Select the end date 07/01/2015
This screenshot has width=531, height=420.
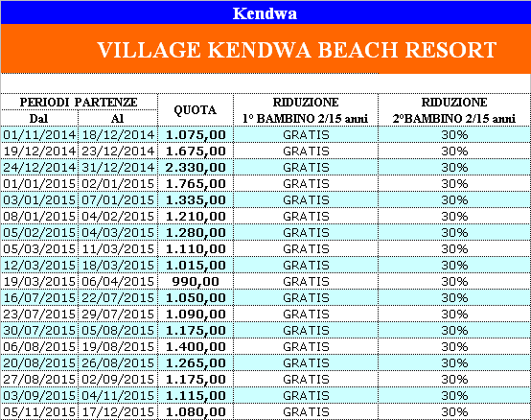tap(118, 199)
